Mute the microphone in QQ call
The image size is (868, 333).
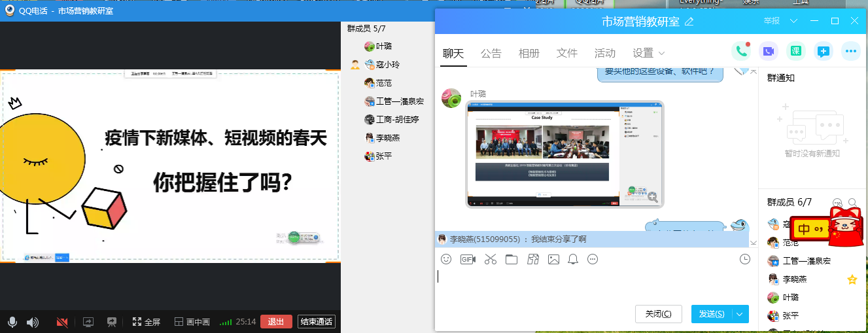12,322
